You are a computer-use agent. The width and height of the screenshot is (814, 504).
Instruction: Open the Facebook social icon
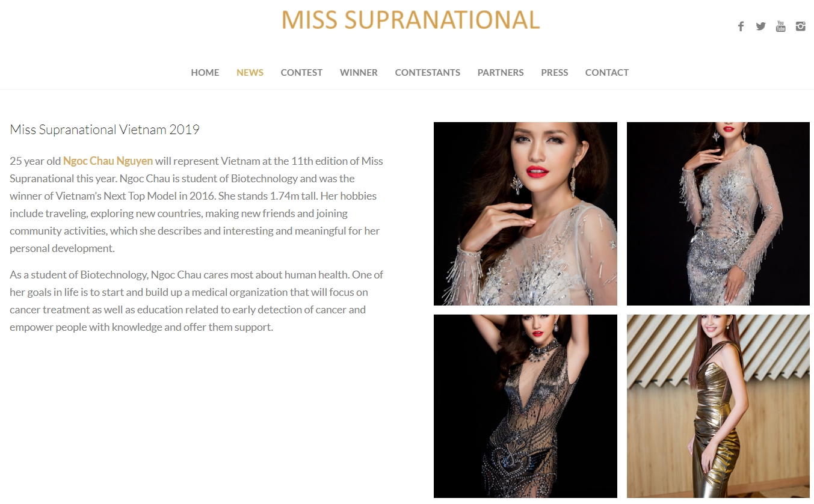click(x=741, y=26)
